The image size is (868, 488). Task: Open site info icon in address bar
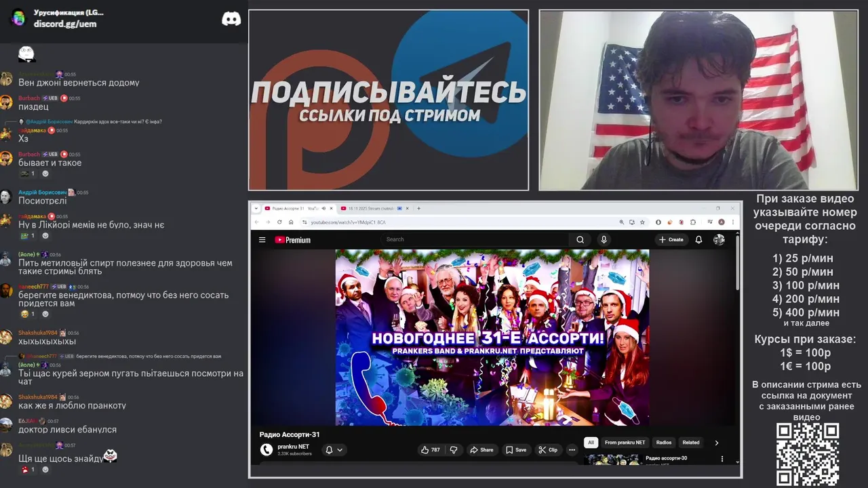[304, 222]
